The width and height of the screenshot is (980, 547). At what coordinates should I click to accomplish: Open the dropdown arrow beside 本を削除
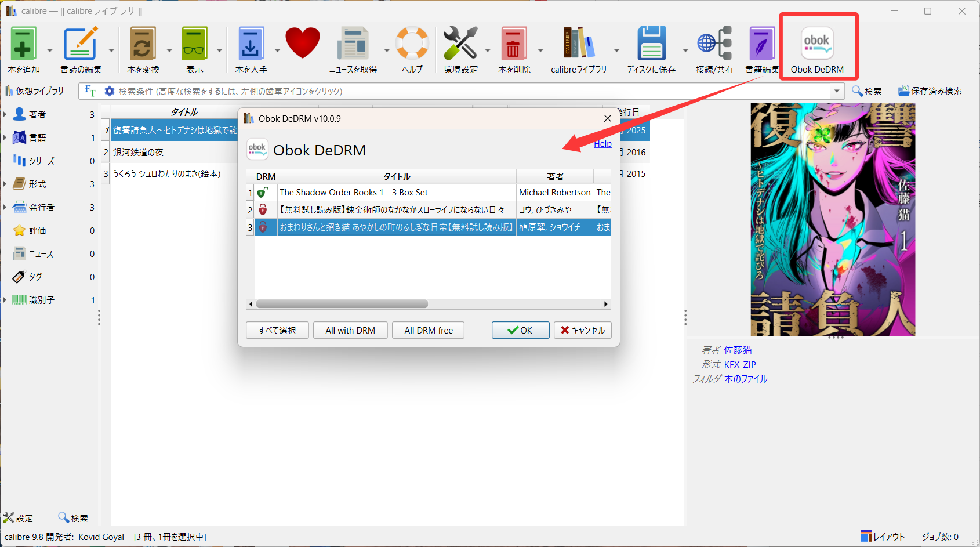tap(540, 50)
